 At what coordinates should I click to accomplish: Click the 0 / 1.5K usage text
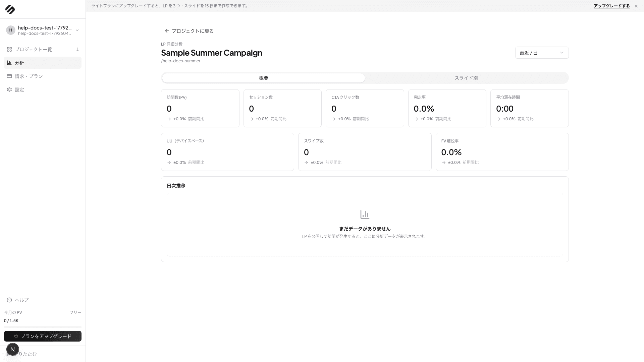(x=11, y=321)
